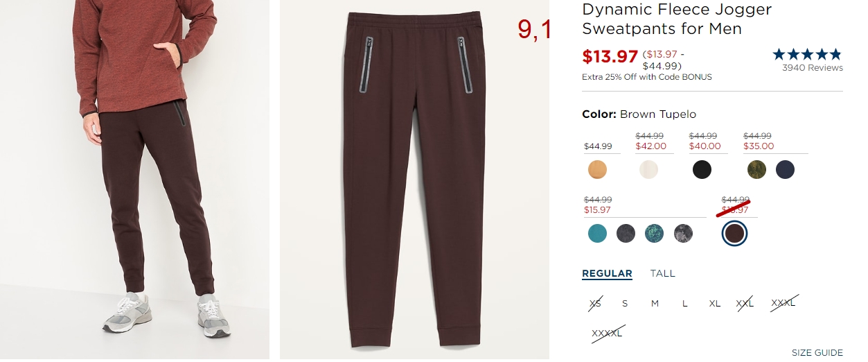Image resolution: width=868 pixels, height=362 pixels.
Task: Switch to the TALL fit tab
Action: tap(662, 273)
